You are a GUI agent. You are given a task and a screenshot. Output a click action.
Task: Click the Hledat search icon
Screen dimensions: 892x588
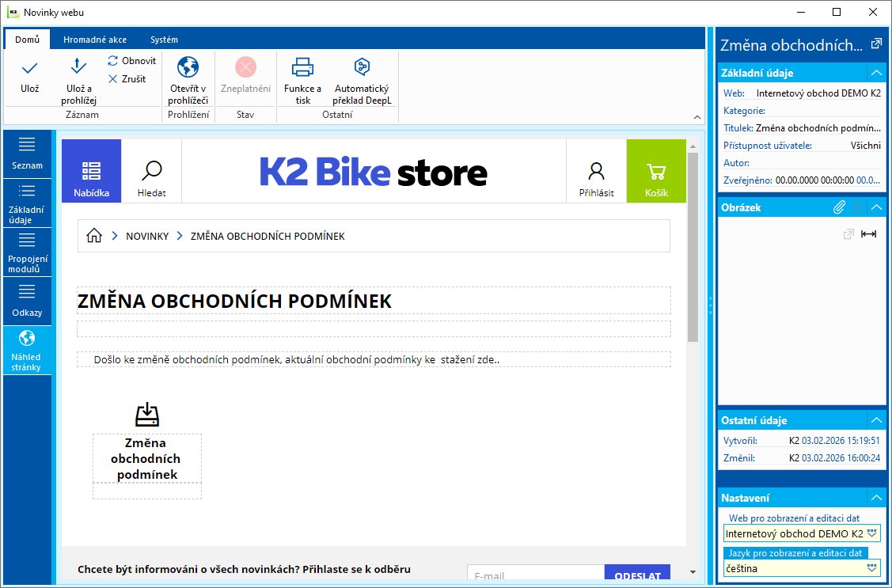pos(152,171)
